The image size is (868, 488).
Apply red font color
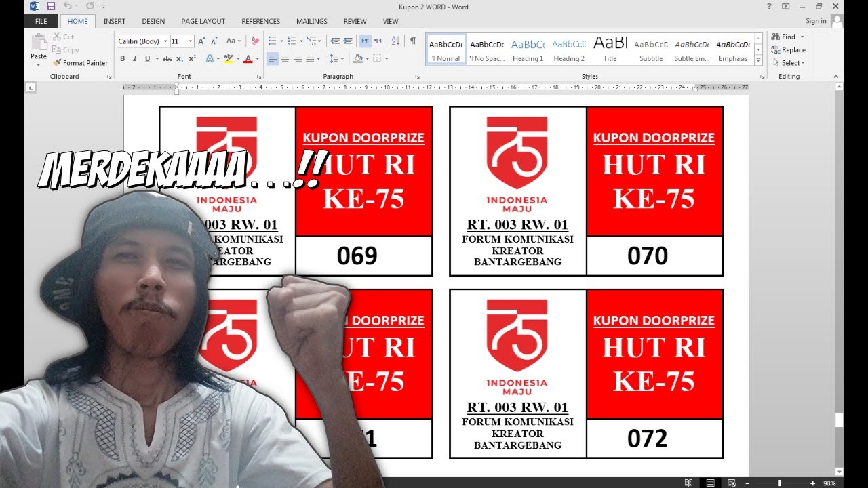point(248,59)
